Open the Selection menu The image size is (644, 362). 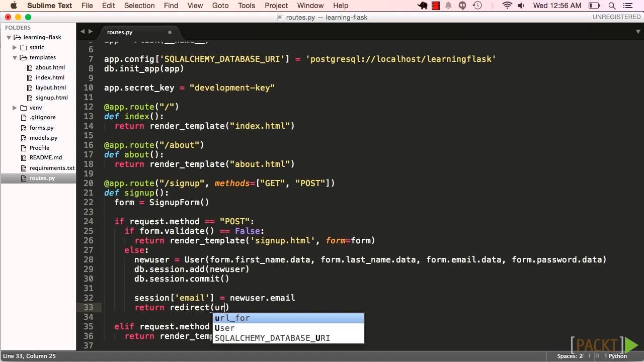pyautogui.click(x=139, y=6)
